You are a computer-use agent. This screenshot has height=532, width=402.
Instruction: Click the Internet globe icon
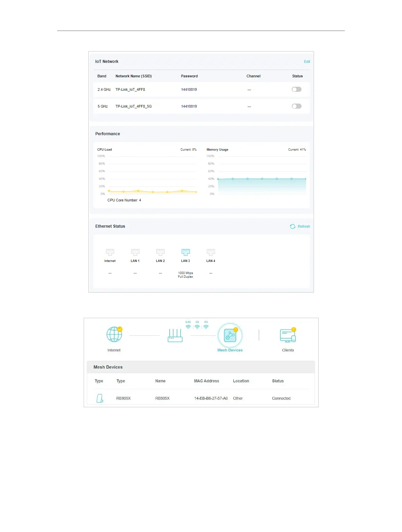(x=114, y=334)
